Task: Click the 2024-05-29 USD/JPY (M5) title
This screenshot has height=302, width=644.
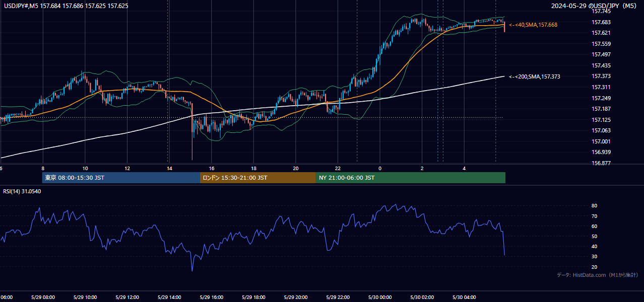Action: pos(595,6)
